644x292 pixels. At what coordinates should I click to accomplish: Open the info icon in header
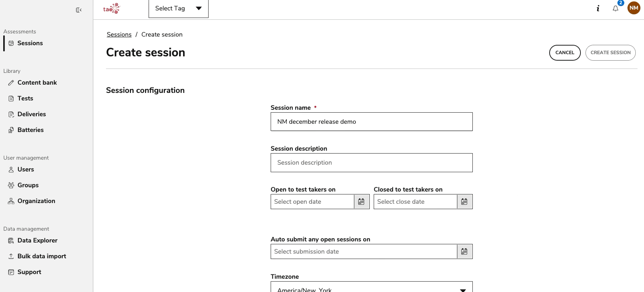point(598,8)
